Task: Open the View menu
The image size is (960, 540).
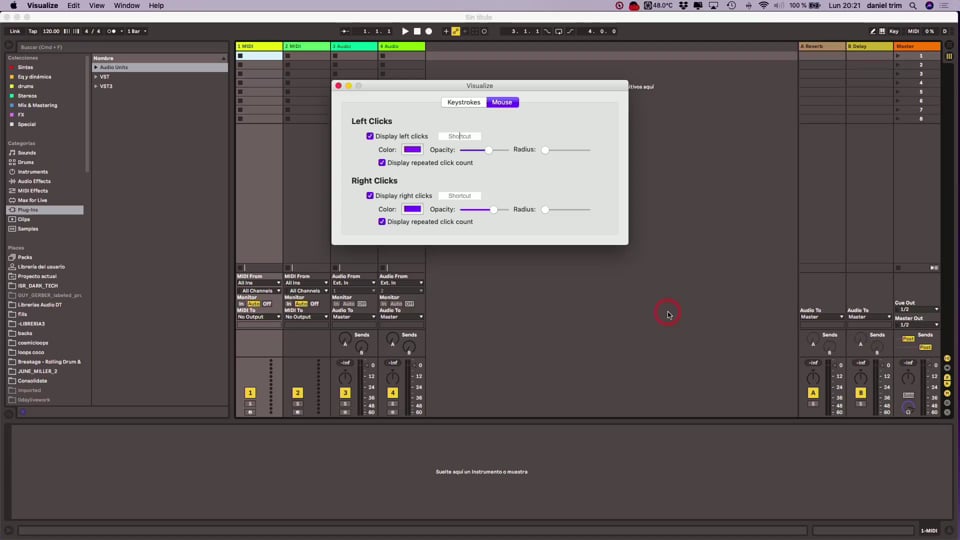Action: (97, 6)
